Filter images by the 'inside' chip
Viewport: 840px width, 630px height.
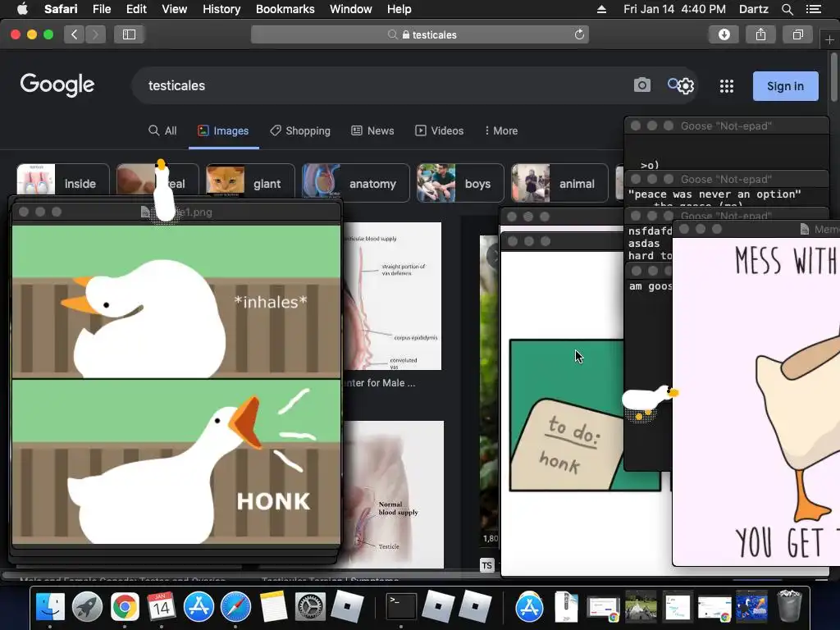(x=63, y=183)
